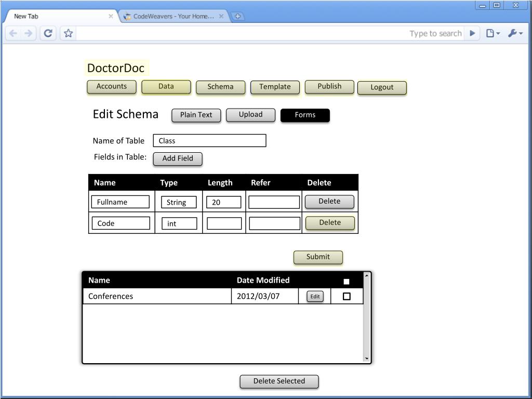Check the Conferences row checkbox
The width and height of the screenshot is (532, 399).
(347, 296)
